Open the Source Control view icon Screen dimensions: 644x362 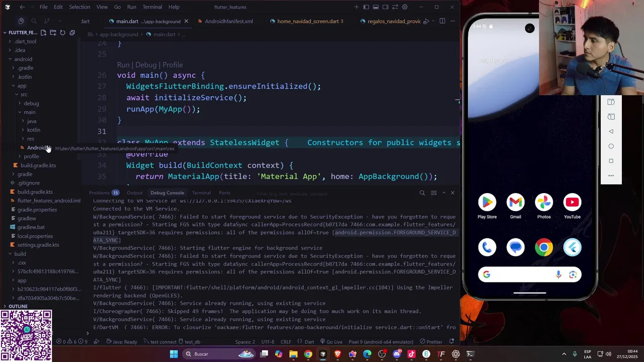tap(47, 21)
